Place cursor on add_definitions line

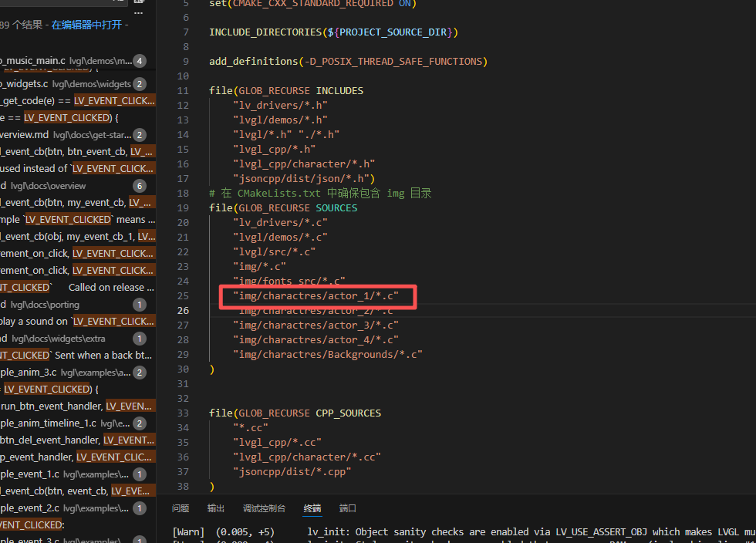348,62
